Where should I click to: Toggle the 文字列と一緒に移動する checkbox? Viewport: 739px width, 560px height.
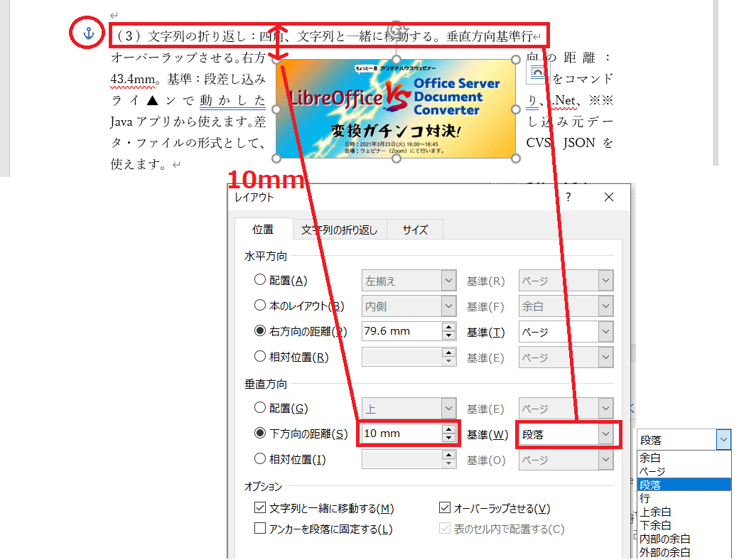(x=260, y=508)
